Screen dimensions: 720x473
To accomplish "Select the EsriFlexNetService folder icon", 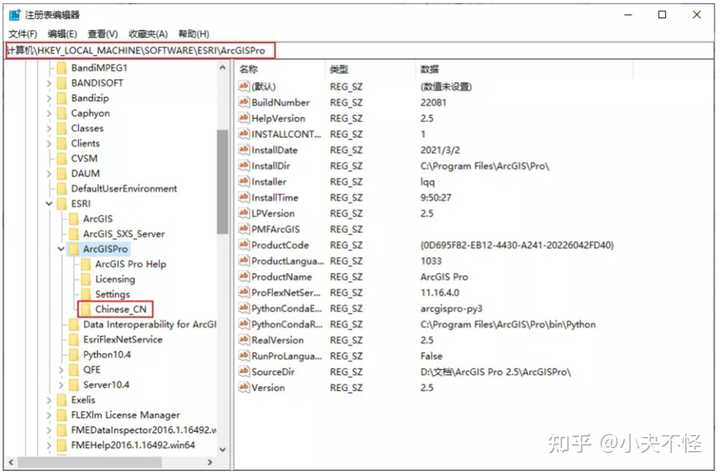I will 74,340.
